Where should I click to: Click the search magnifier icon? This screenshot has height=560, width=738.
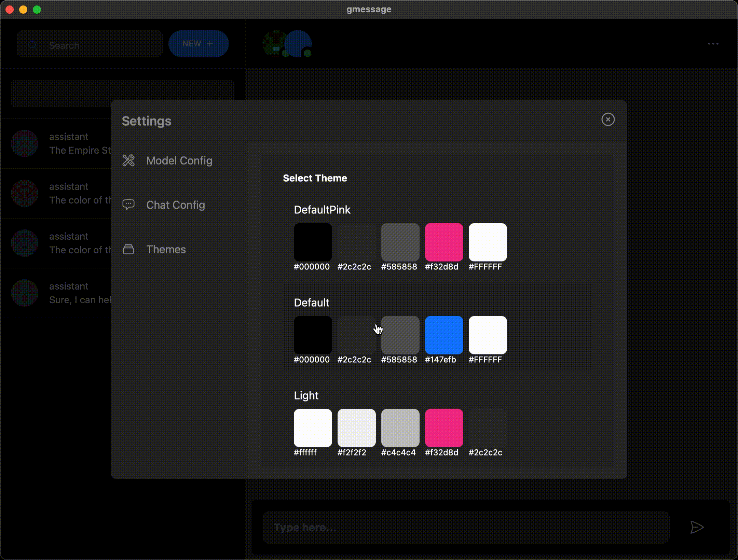click(x=32, y=45)
